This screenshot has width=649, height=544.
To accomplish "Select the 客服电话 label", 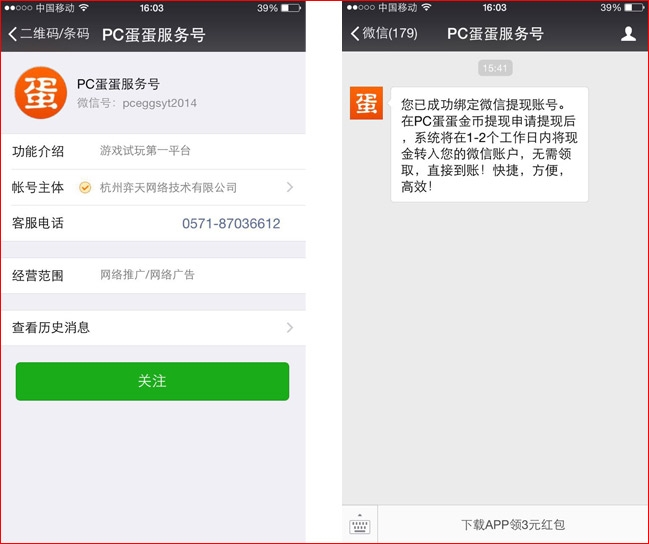I will [x=38, y=223].
